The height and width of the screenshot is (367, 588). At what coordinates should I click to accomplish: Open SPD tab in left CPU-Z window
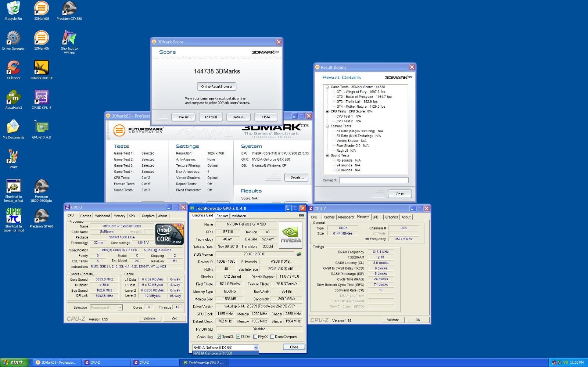click(x=132, y=216)
